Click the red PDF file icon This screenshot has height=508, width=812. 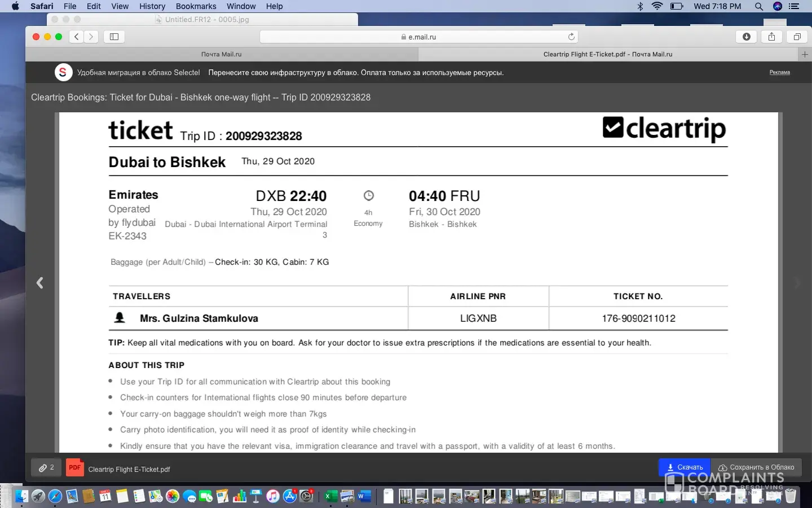[x=74, y=468]
